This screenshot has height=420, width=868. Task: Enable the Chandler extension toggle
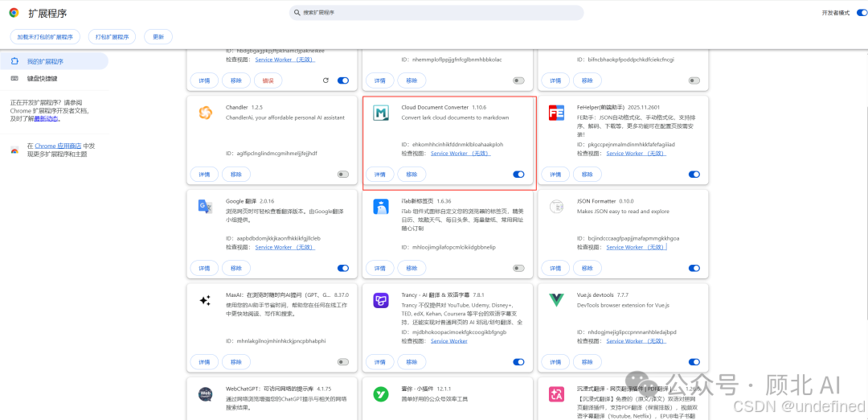343,174
